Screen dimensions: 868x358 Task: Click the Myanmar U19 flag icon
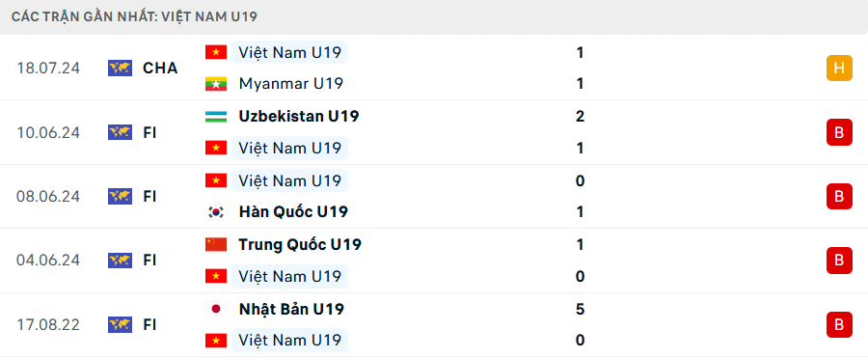click(x=216, y=84)
